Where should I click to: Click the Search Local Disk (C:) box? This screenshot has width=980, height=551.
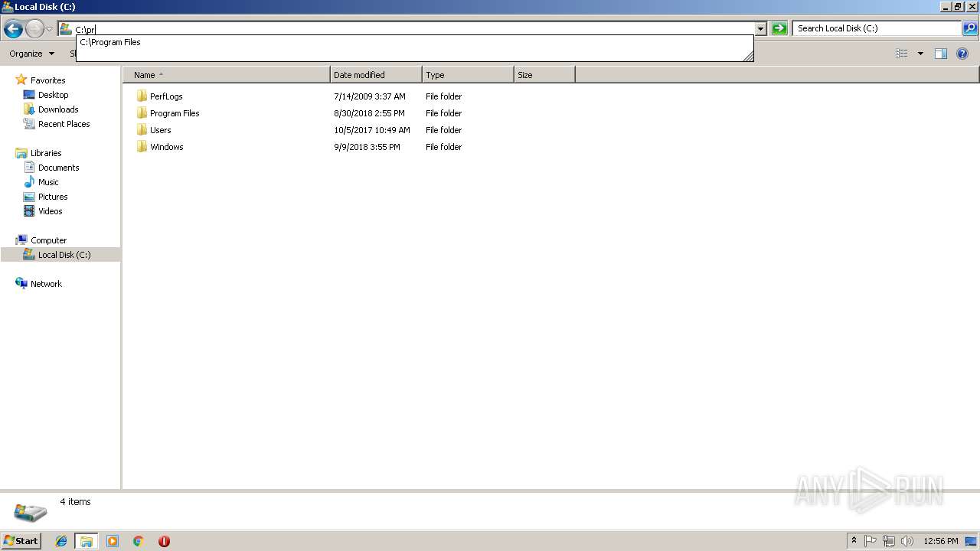click(877, 28)
